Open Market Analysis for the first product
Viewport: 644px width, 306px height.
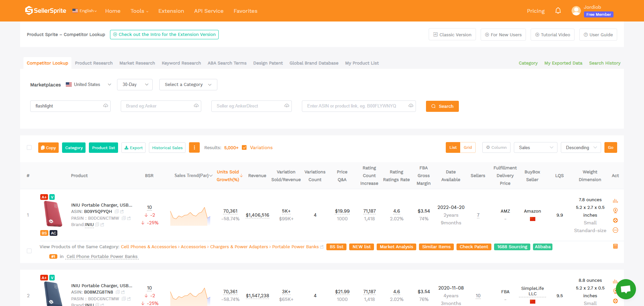396,247
